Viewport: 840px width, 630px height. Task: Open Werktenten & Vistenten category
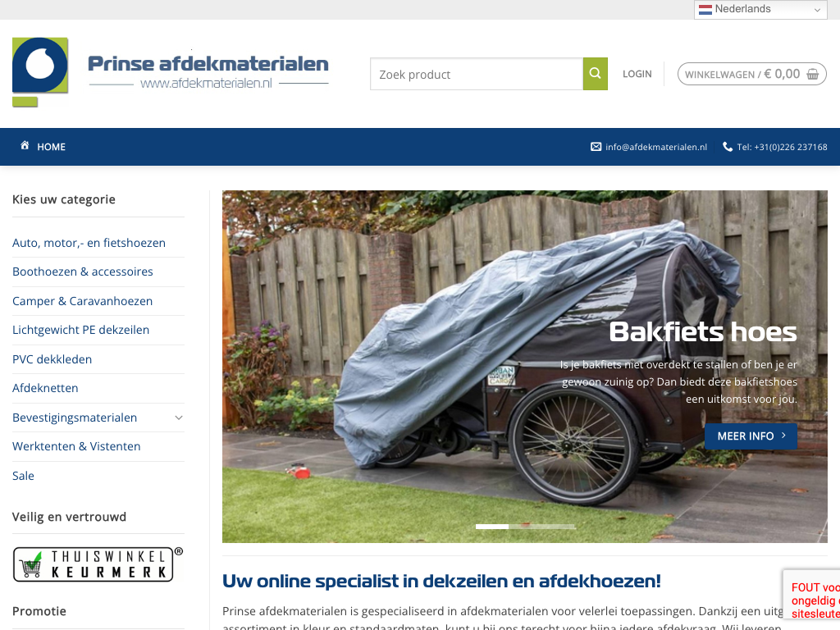(76, 446)
